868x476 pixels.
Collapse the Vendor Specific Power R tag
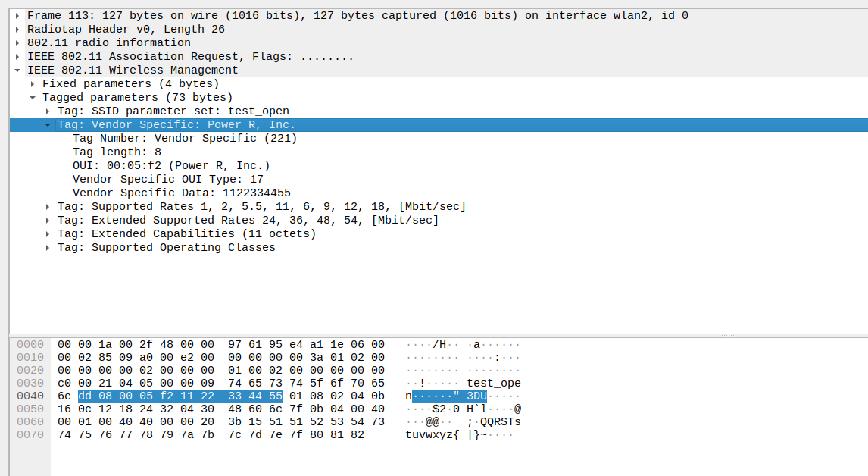(x=48, y=125)
